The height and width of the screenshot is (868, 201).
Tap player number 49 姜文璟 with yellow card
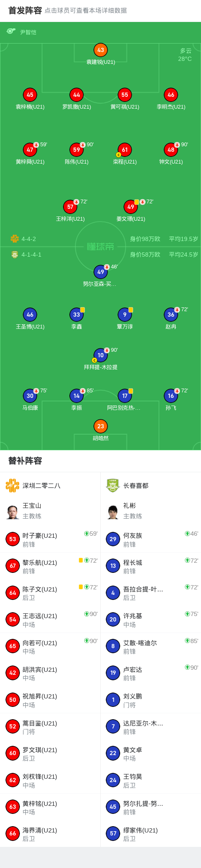click(131, 207)
